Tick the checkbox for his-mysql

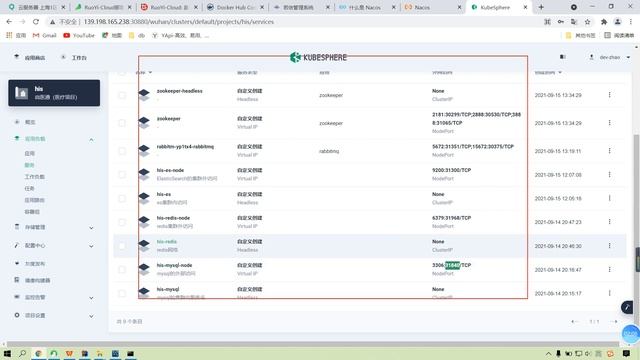pyautogui.click(x=122, y=293)
